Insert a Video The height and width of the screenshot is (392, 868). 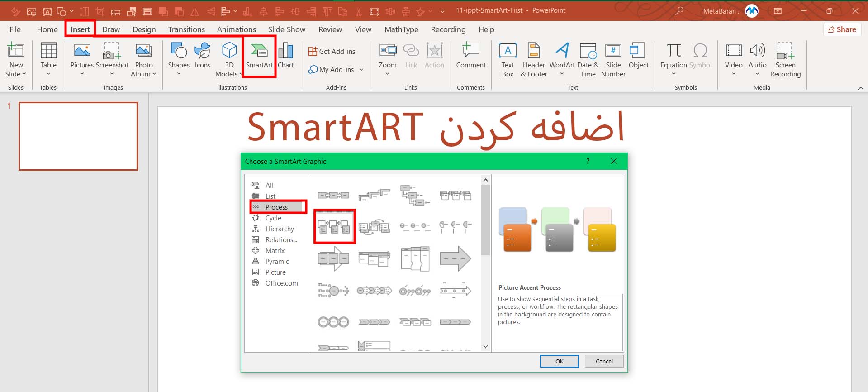tap(734, 59)
